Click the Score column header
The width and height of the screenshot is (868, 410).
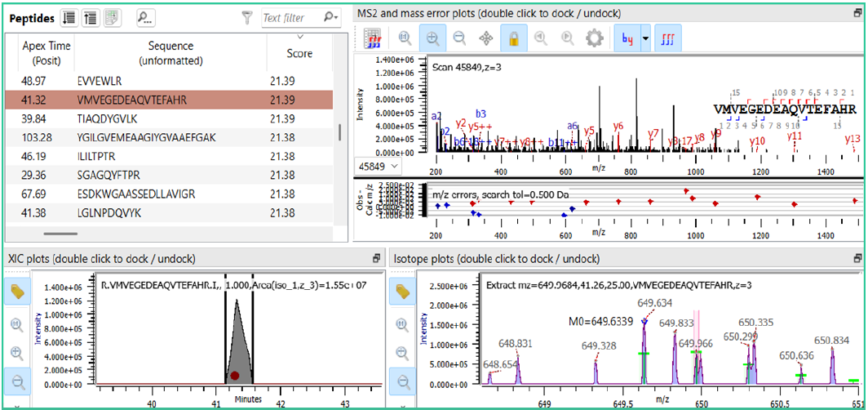coord(299,53)
